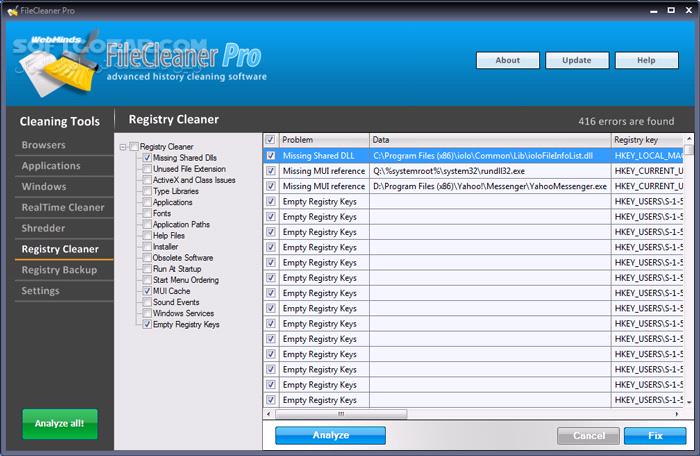Click horizontal scrollbar right arrow
Screen dimensions: 700x456
[677, 414]
